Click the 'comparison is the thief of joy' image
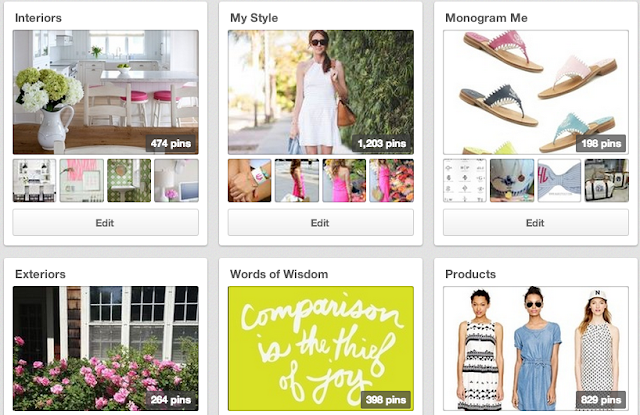This screenshot has width=640, height=415. pyautogui.click(x=320, y=348)
